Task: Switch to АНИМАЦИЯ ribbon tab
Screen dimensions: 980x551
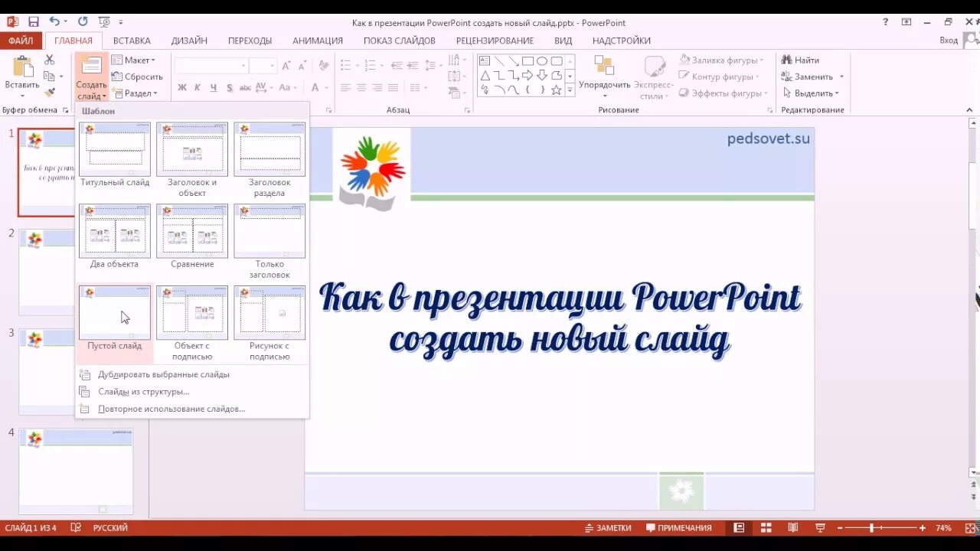Action: [318, 41]
